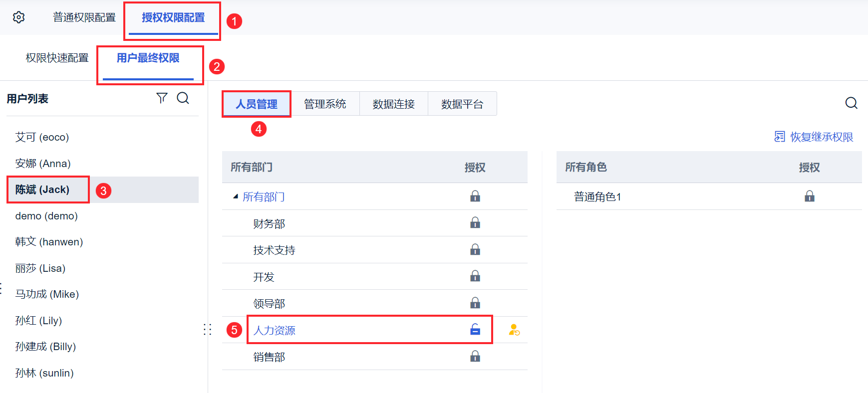Select the 技术支持 department row
868x393 pixels.
(x=375, y=250)
